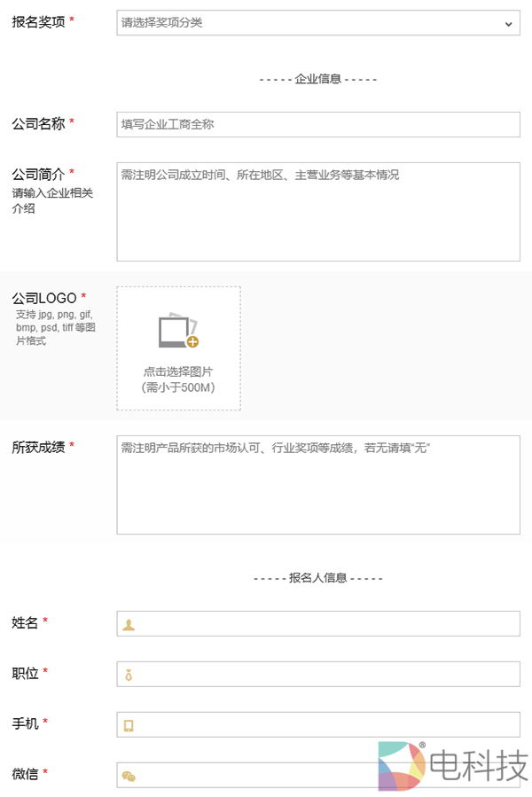Image resolution: width=532 pixels, height=797 pixels.
Task: Click the 所获成绩 field label
Action: tap(38, 447)
